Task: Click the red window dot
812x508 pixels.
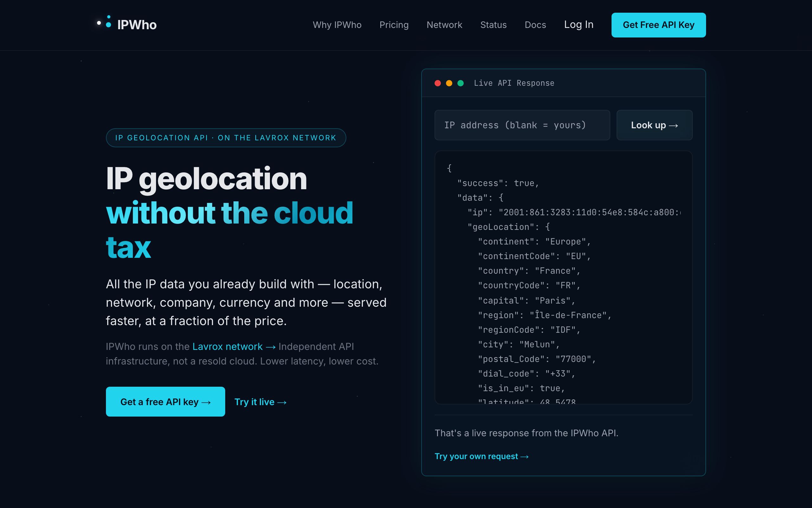Action: click(437, 83)
